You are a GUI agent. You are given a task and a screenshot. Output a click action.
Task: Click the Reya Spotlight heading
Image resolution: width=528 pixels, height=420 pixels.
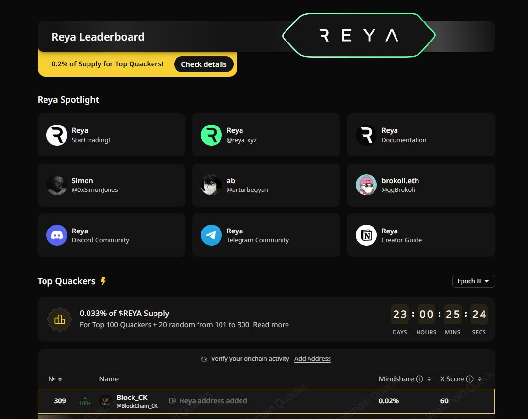pos(68,100)
